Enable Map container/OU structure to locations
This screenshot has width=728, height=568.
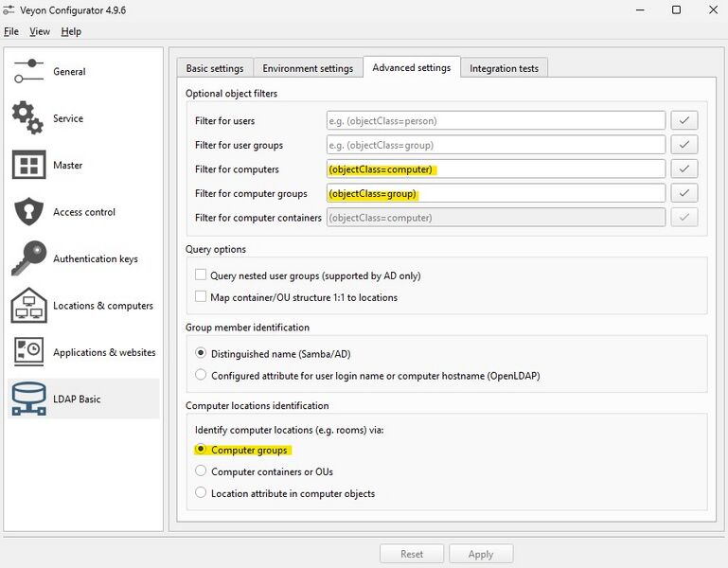point(201,296)
